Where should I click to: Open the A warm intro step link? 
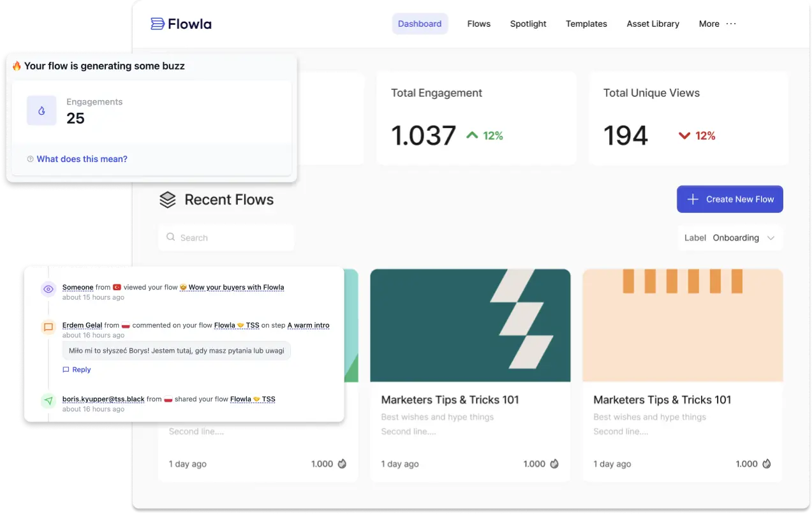click(309, 325)
